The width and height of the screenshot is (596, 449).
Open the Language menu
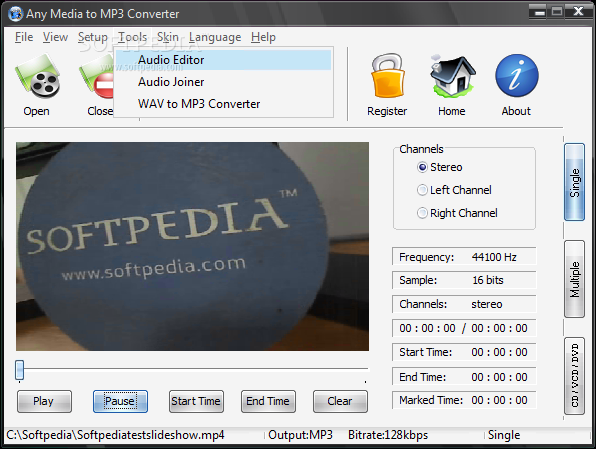(x=215, y=37)
